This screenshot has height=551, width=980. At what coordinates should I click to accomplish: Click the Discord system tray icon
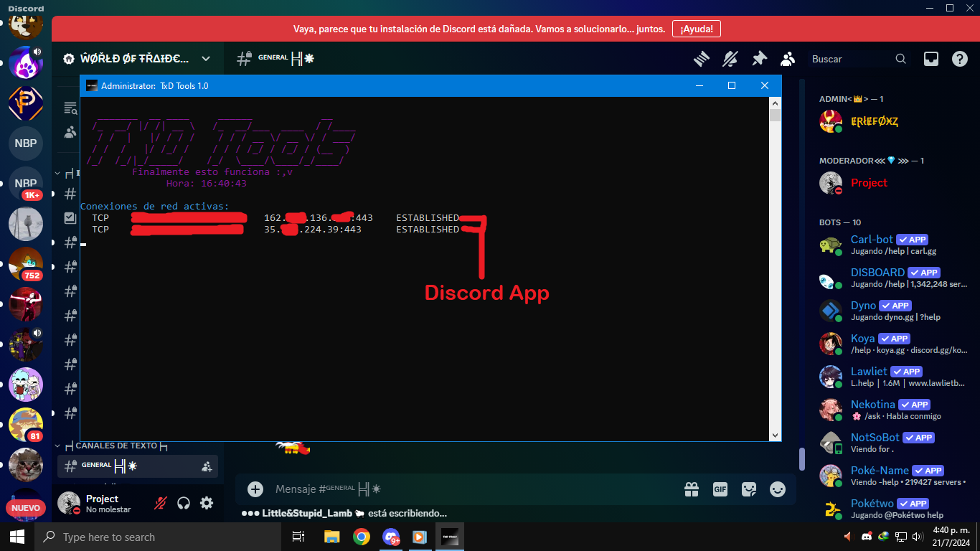[866, 537]
